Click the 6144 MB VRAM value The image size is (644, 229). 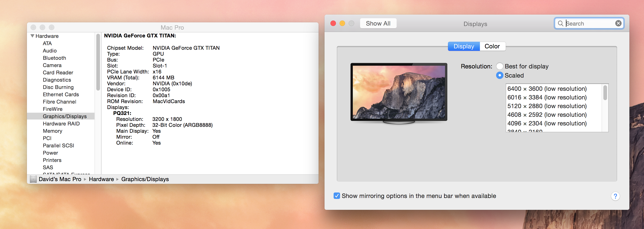click(163, 78)
